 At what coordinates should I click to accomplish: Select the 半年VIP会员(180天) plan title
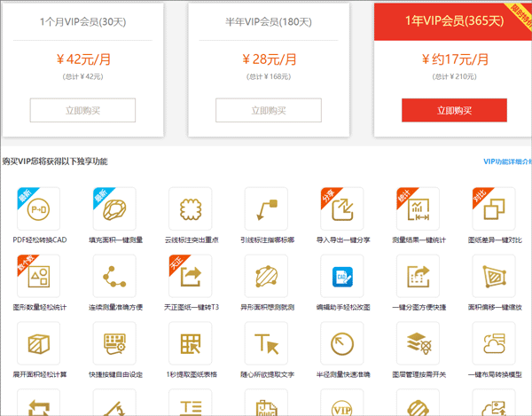coord(269,22)
